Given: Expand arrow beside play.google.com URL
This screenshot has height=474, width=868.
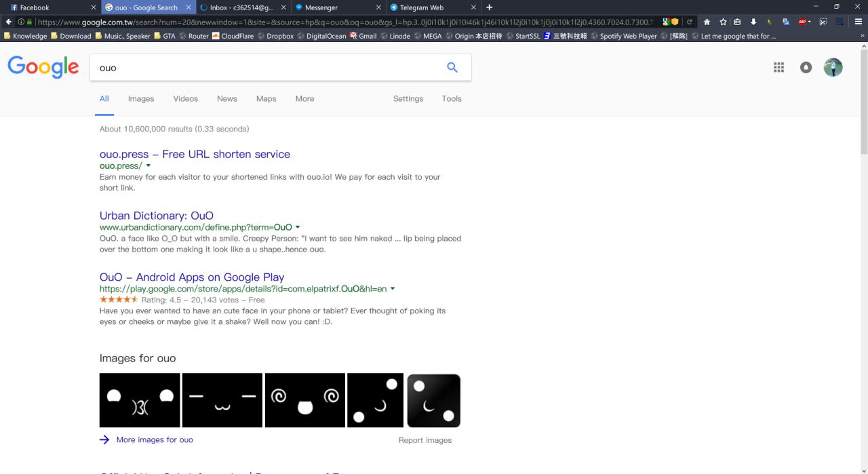Looking at the screenshot, I should point(393,288).
